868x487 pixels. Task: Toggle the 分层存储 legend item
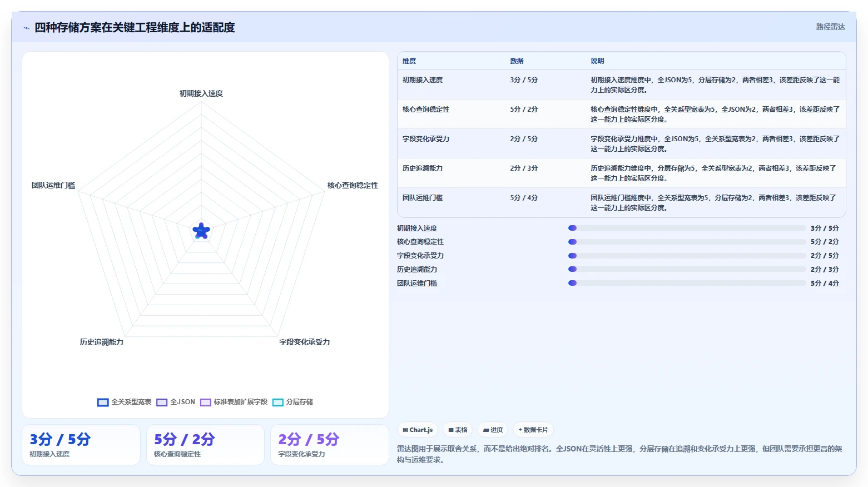tap(292, 402)
